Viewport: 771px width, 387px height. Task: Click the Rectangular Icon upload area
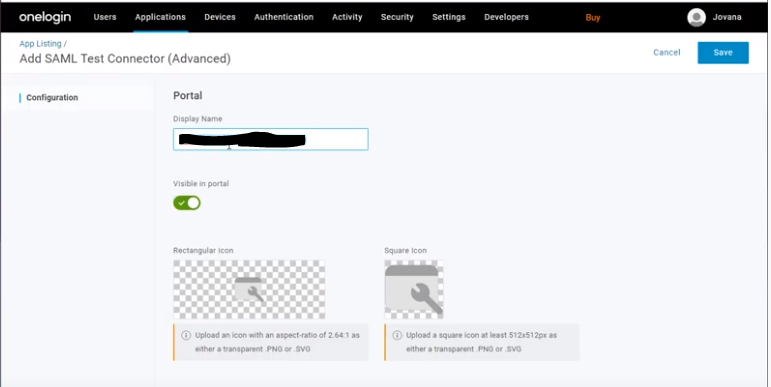(x=249, y=289)
